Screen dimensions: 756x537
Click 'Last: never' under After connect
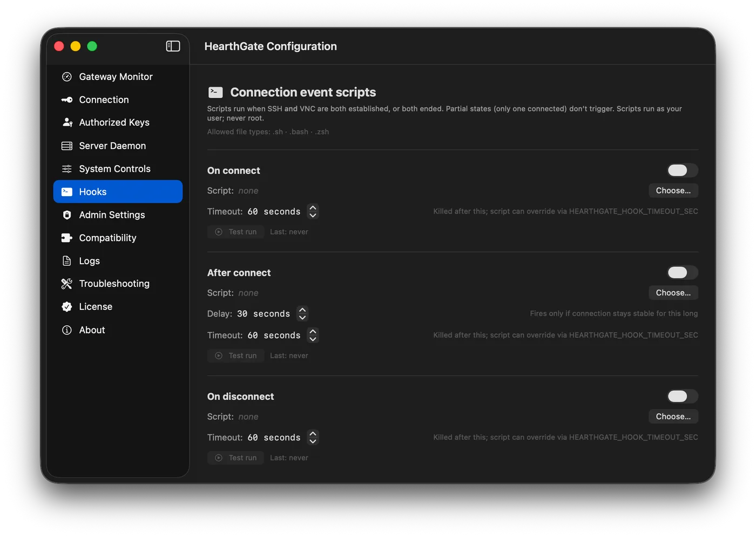pyautogui.click(x=289, y=355)
